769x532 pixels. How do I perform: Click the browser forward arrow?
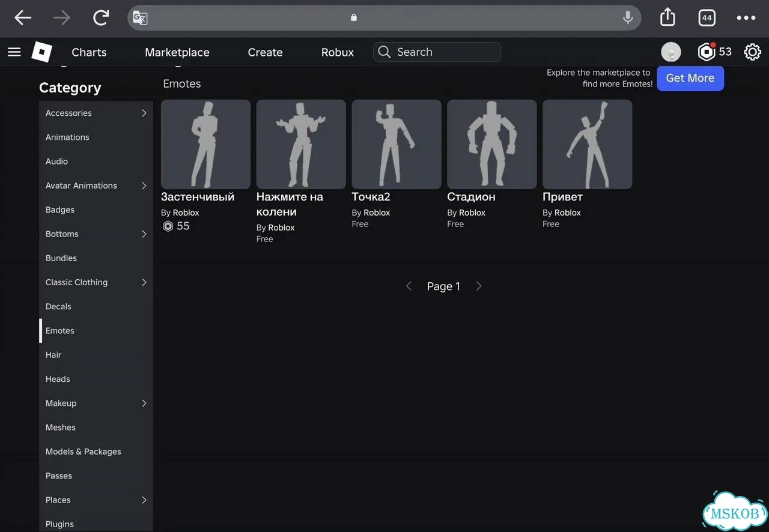coord(61,18)
